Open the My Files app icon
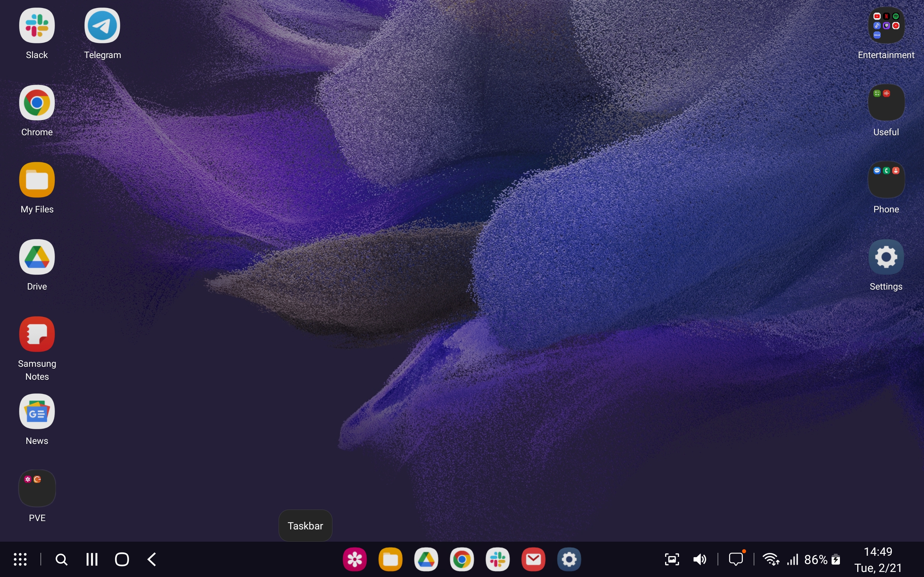Screen dimensions: 924x577 37,180
